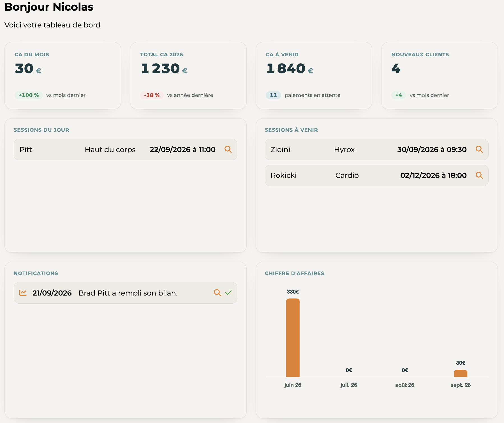This screenshot has width=504, height=423.
Task: Click the Hyrox session label
Action: point(345,150)
